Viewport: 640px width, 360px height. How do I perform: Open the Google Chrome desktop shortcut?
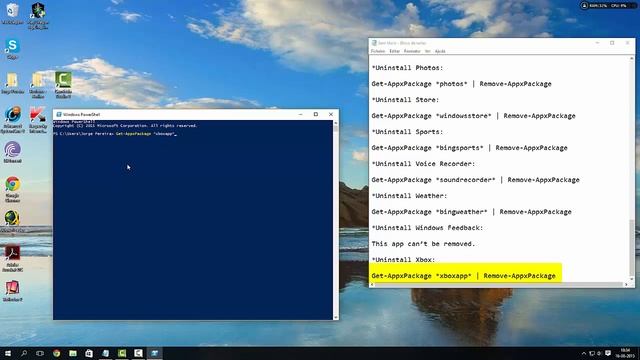pyautogui.click(x=12, y=189)
